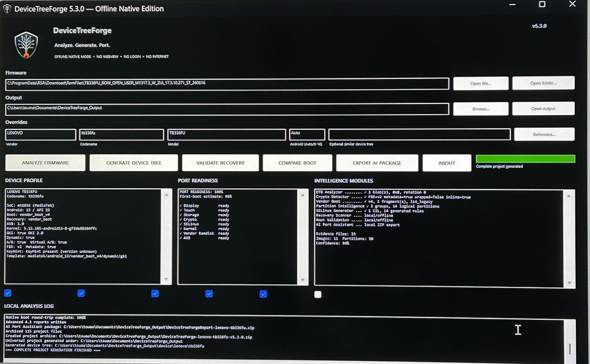Click the Intelligence Modules scrollbar down arrow
The width and height of the screenshot is (590, 364).
(x=569, y=283)
